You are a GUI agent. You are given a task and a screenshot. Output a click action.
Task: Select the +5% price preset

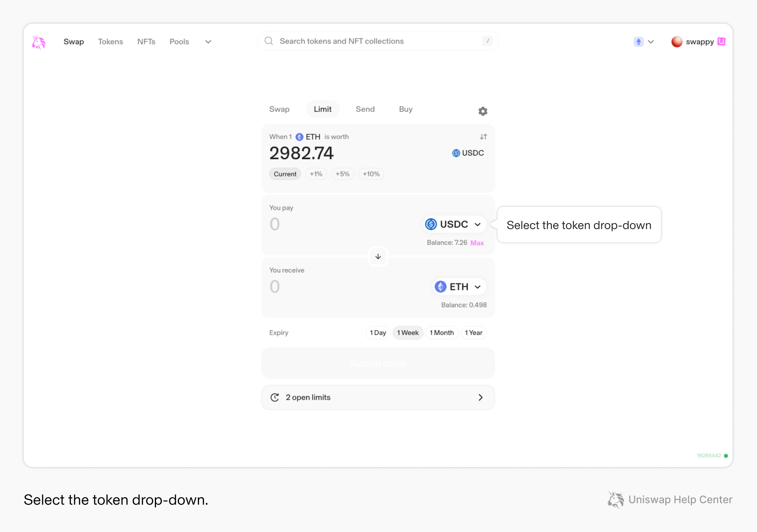tap(343, 174)
